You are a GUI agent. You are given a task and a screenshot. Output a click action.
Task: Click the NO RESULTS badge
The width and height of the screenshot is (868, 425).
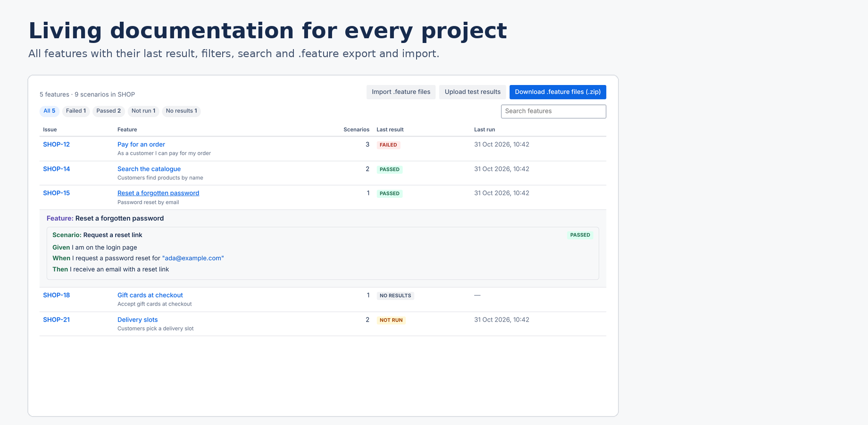pyautogui.click(x=395, y=296)
